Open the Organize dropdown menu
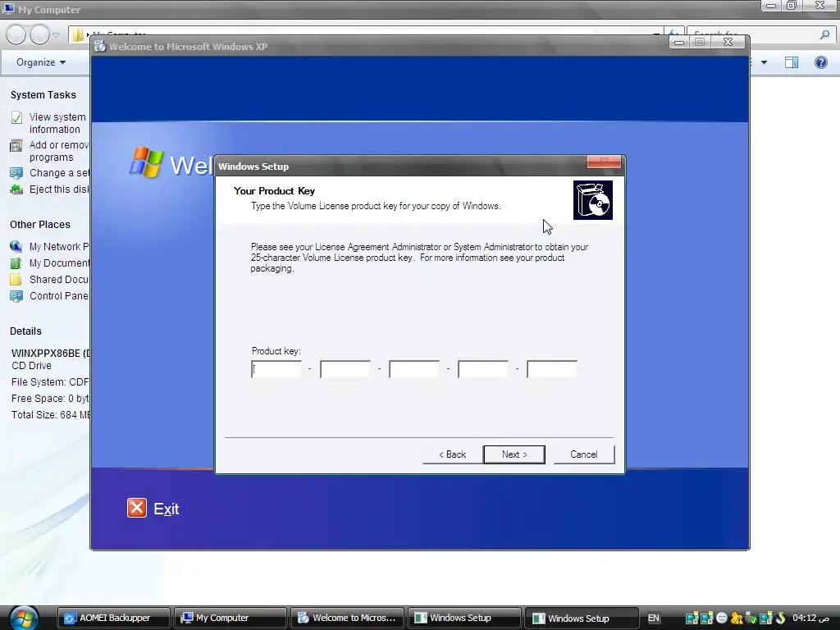This screenshot has height=630, width=840. pyautogui.click(x=41, y=62)
